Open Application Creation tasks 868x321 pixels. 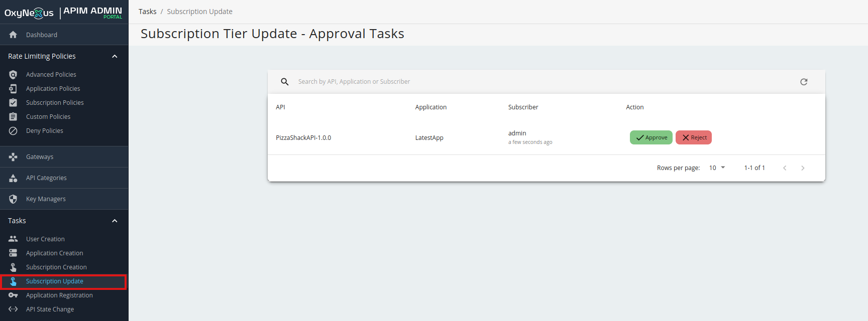[64, 253]
